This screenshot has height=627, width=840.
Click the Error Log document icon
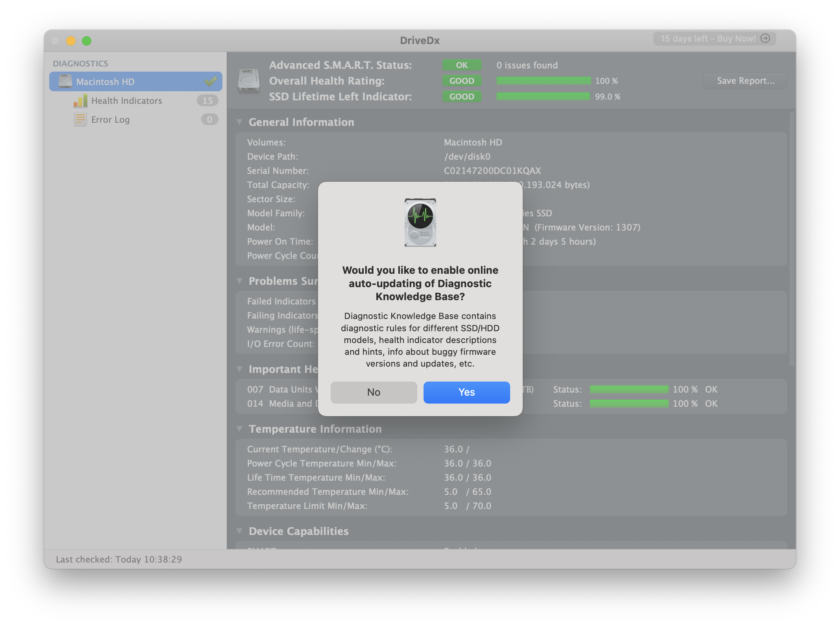point(80,120)
